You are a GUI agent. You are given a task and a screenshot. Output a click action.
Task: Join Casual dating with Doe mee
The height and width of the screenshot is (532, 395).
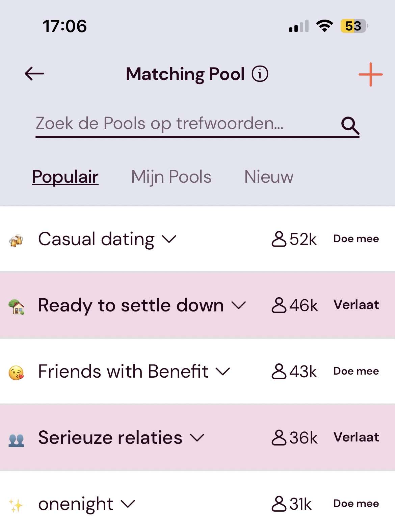point(356,239)
